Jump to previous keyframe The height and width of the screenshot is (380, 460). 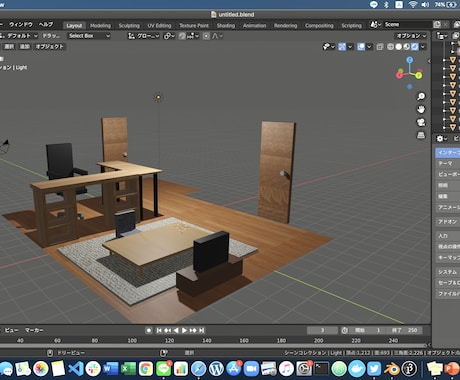pyautogui.click(x=167, y=330)
